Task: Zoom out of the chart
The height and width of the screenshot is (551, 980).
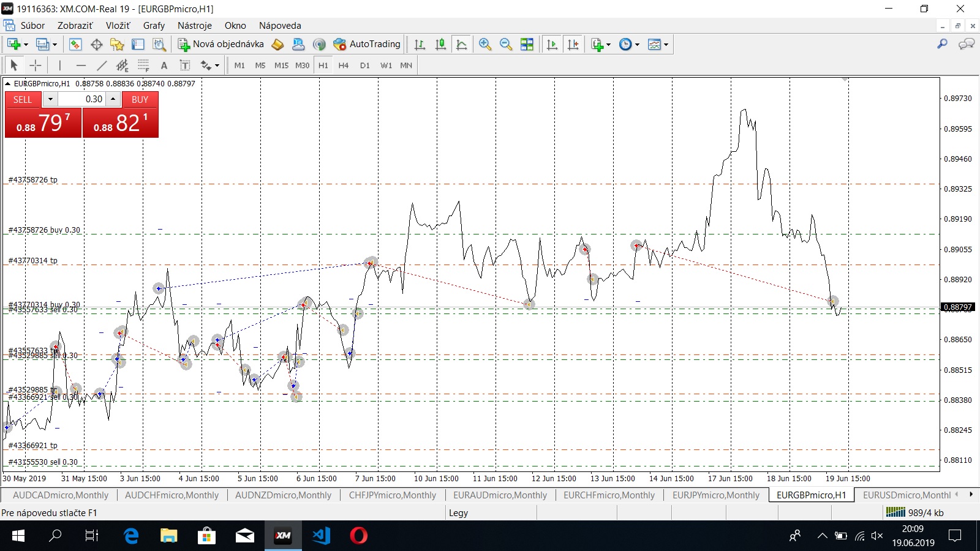Action: [506, 44]
